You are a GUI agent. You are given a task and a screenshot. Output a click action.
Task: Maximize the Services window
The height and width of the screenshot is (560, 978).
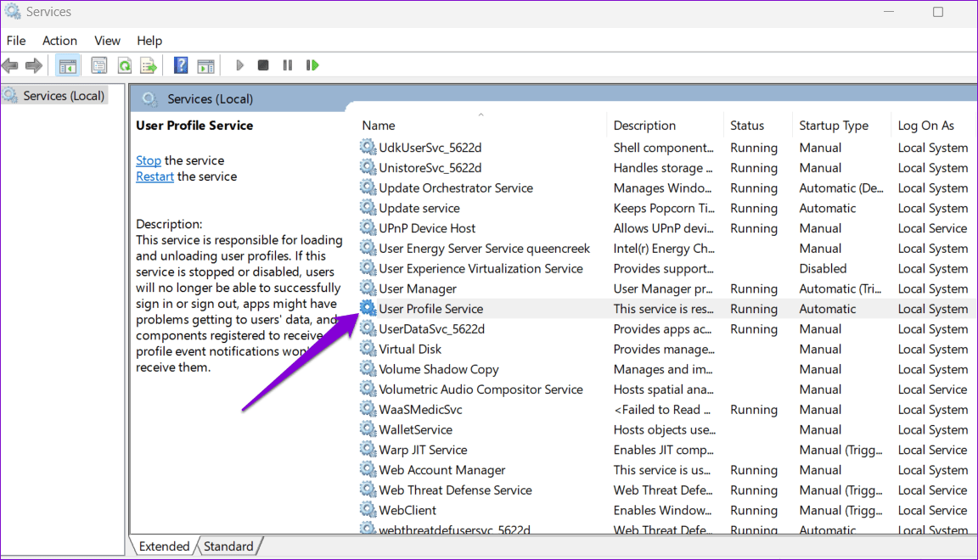[937, 12]
